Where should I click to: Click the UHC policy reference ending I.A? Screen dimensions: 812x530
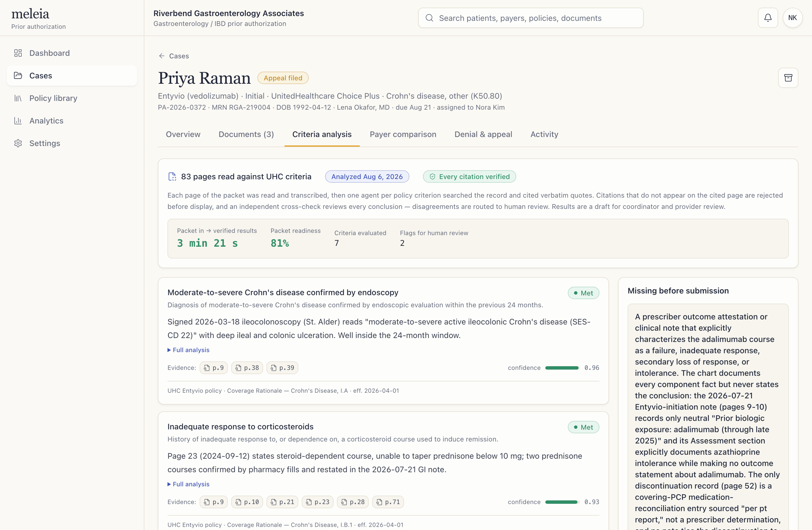pos(283,391)
